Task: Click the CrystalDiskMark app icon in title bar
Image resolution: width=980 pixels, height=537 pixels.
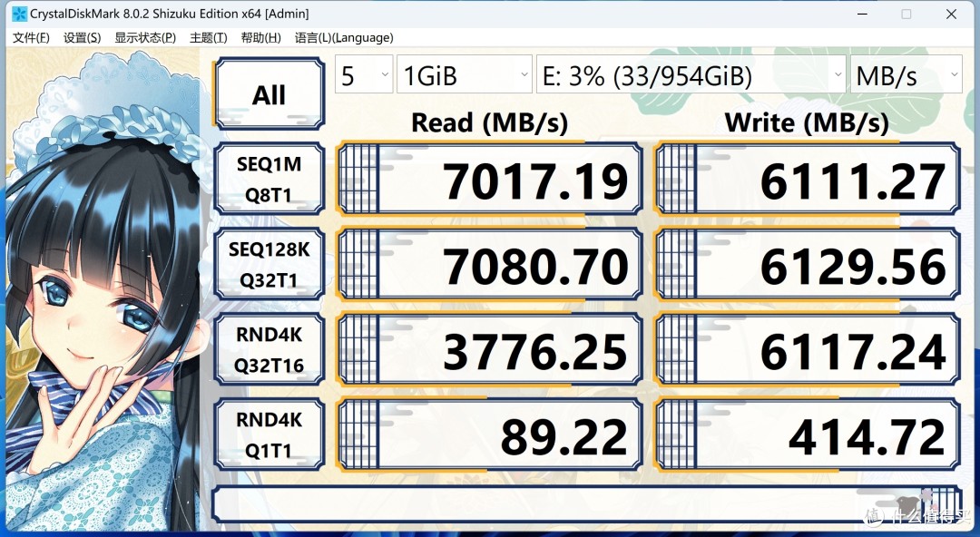Action: pos(19,14)
